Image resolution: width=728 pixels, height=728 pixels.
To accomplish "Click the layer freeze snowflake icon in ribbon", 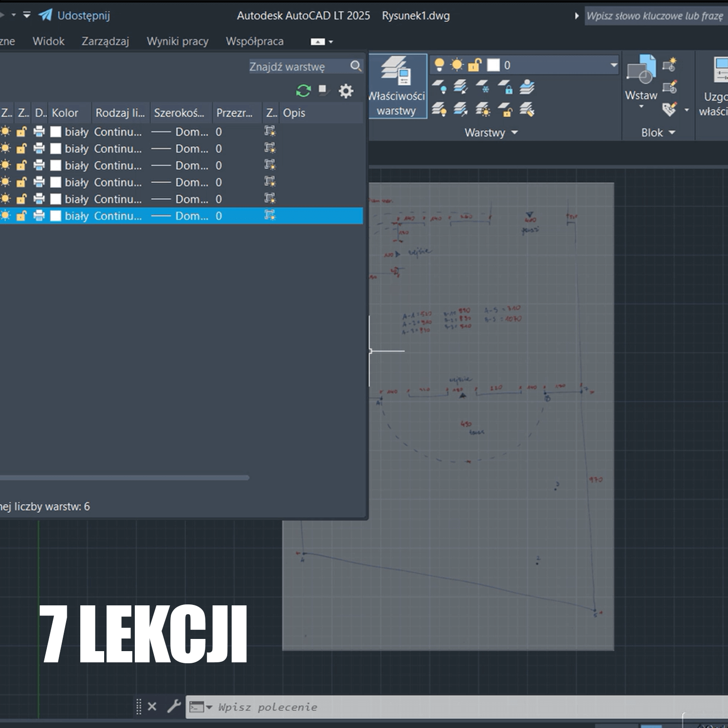I will [x=482, y=87].
